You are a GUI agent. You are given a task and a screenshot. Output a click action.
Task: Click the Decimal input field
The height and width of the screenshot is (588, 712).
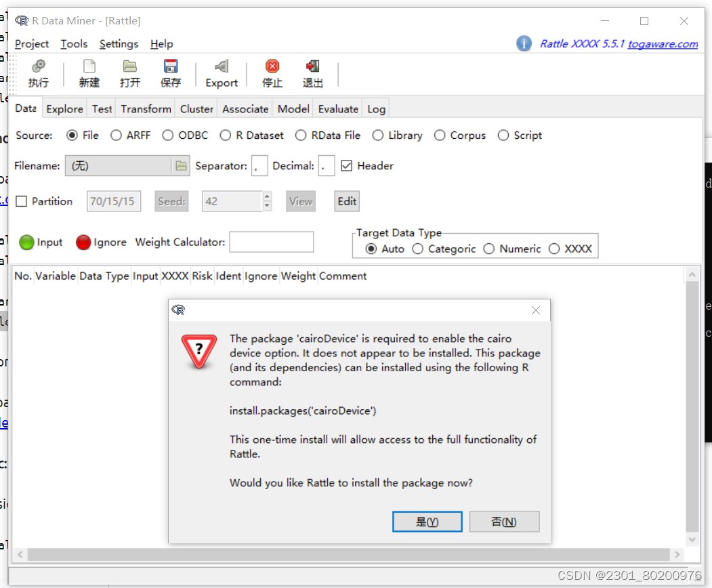327,166
